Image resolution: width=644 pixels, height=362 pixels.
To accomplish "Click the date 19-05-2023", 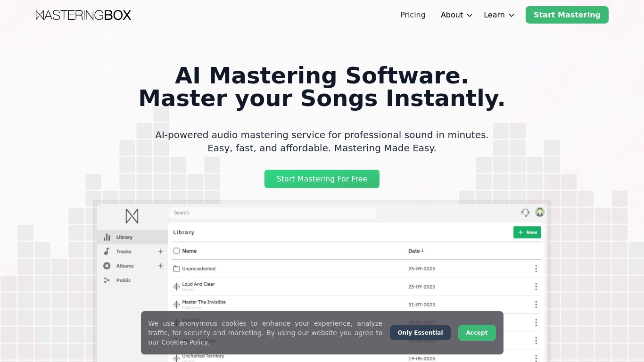I will tap(421, 358).
